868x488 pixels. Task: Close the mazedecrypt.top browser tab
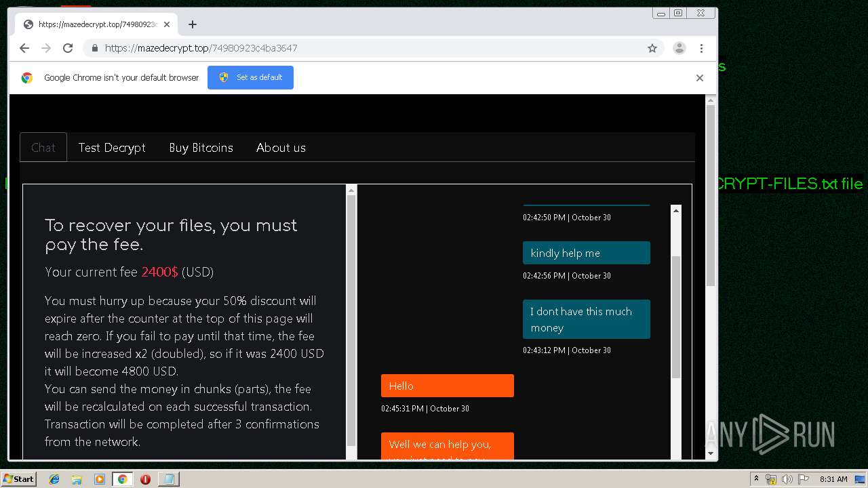[167, 24]
